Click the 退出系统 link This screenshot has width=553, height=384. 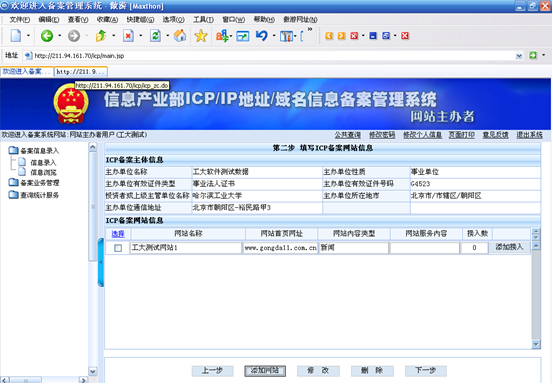point(529,135)
